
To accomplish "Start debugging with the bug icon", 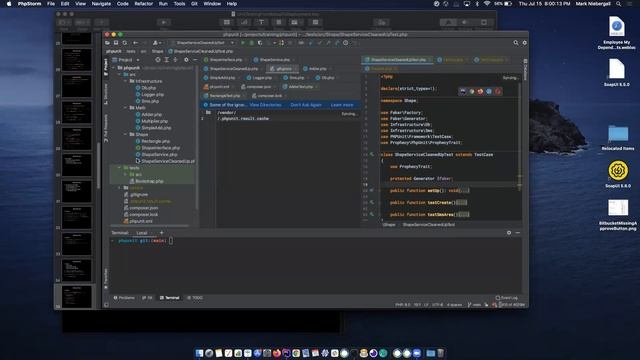I will point(251,42).
